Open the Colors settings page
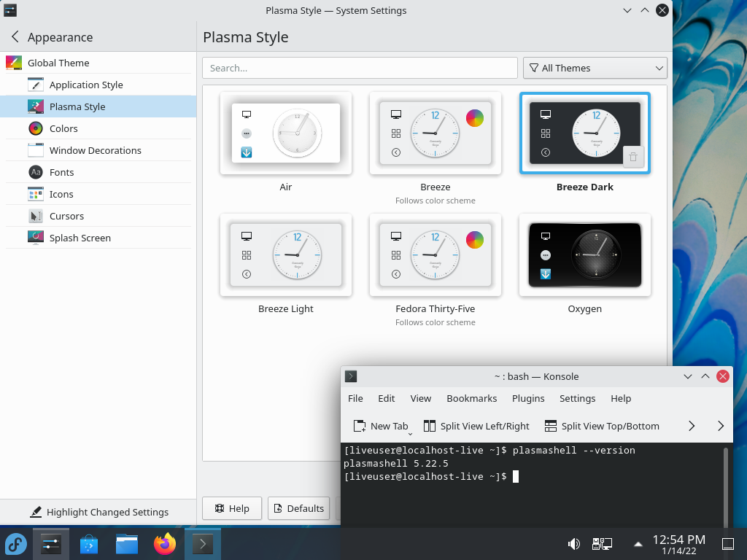Screen dimensions: 747x560 pos(98,128)
